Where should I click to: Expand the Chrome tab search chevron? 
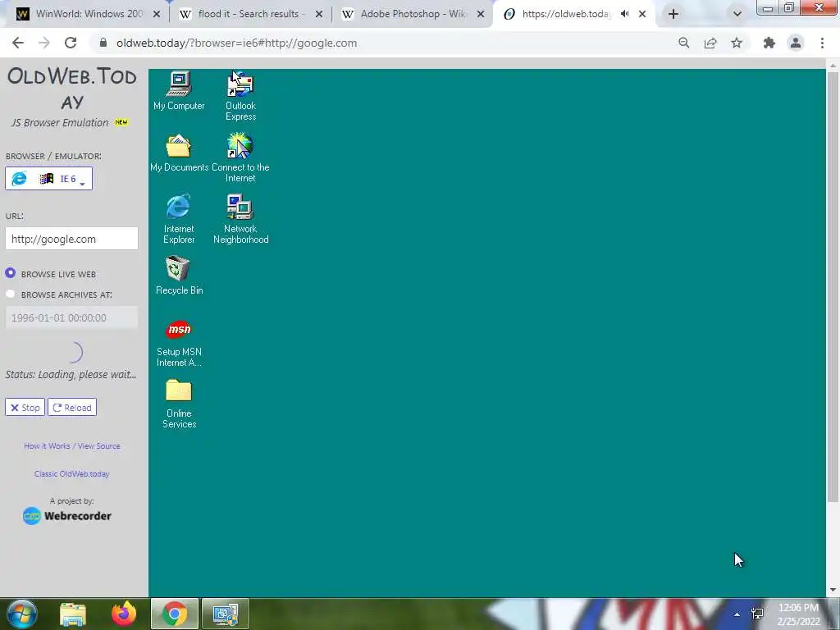tap(737, 15)
